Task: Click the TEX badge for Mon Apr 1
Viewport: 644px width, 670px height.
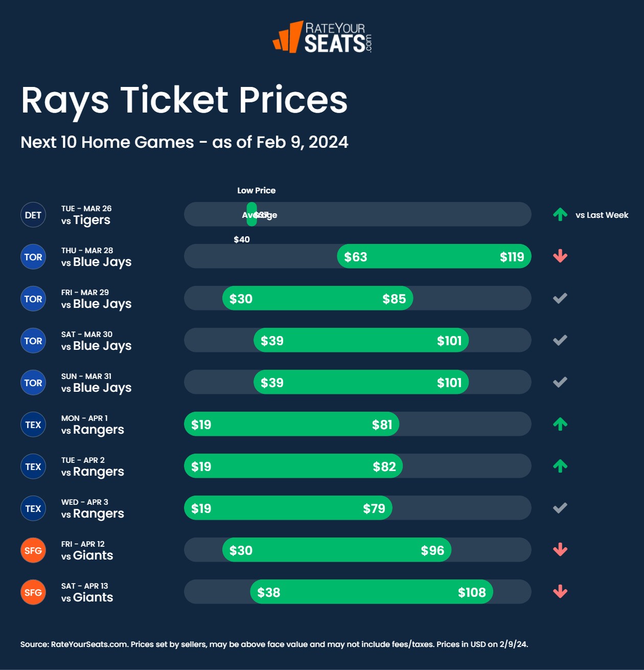Action: click(33, 425)
